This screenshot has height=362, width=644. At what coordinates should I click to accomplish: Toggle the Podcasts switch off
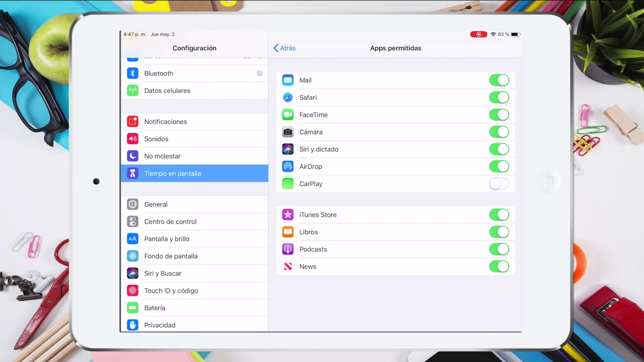click(499, 249)
